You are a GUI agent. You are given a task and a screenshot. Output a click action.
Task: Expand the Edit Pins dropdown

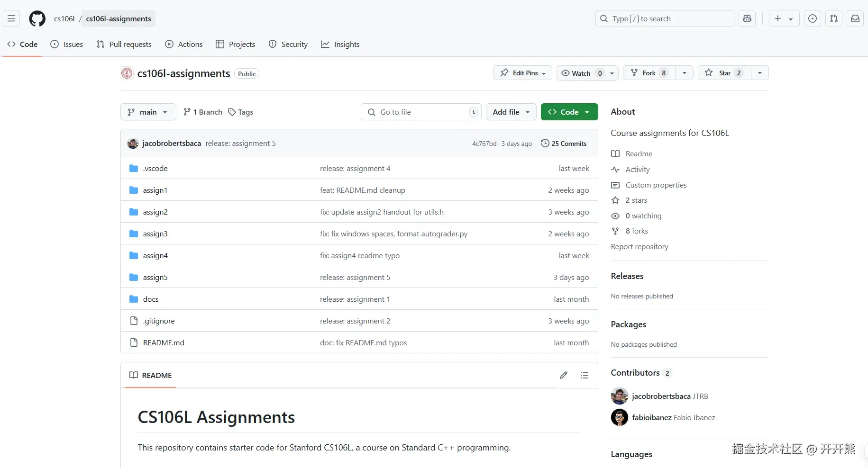[x=522, y=73]
